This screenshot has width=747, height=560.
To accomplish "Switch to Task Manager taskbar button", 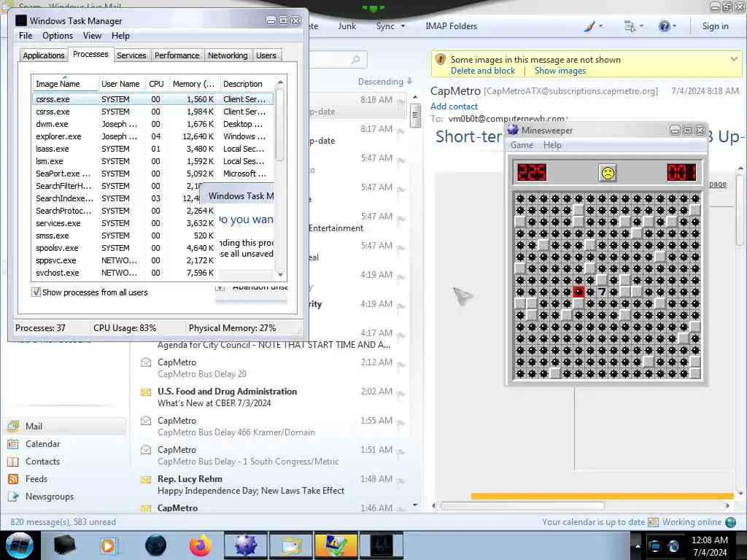I will coord(381,545).
